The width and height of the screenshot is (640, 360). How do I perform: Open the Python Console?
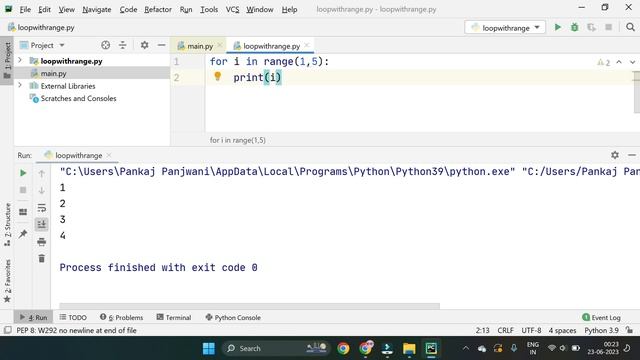click(x=233, y=317)
